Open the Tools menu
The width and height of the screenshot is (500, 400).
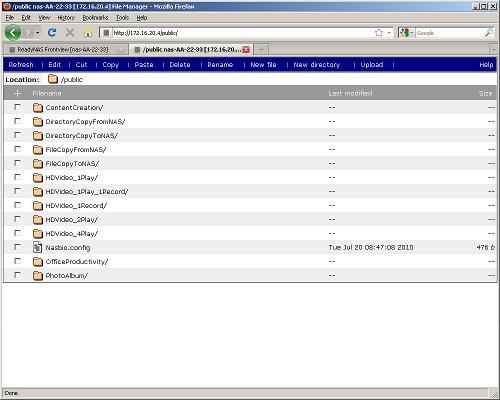pyautogui.click(x=122, y=18)
